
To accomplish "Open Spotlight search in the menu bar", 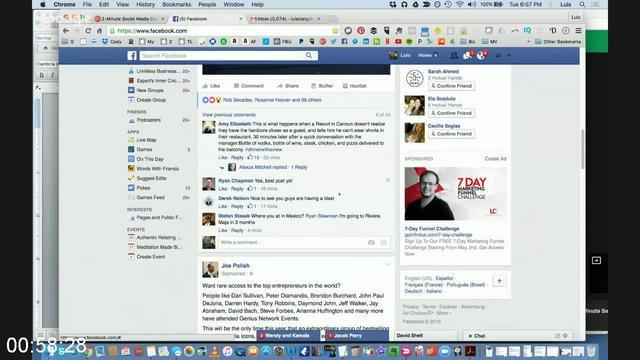I will (582, 4).
